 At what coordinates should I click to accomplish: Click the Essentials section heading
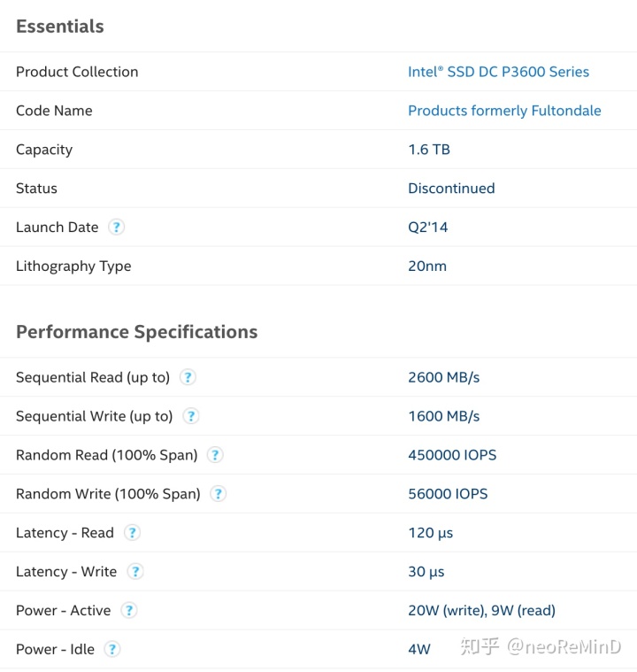coord(60,27)
